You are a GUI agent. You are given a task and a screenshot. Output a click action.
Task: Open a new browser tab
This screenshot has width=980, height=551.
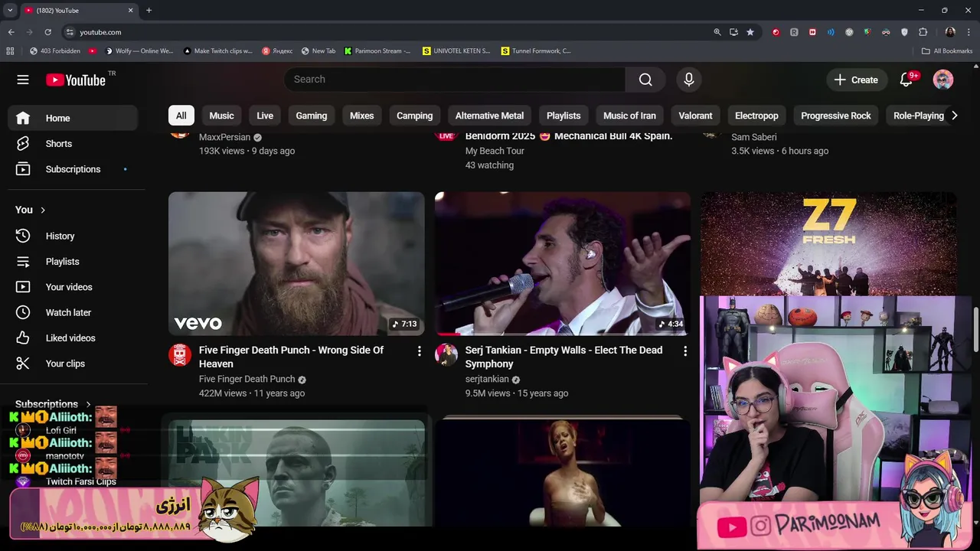pos(149,11)
